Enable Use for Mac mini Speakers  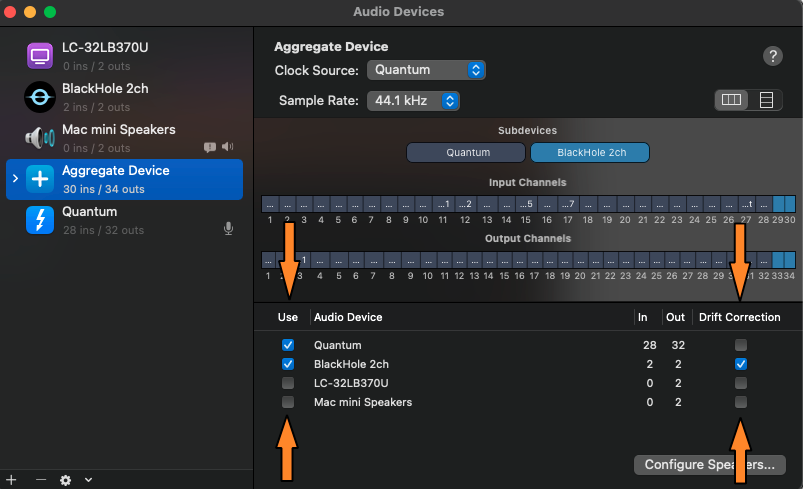[x=288, y=402]
